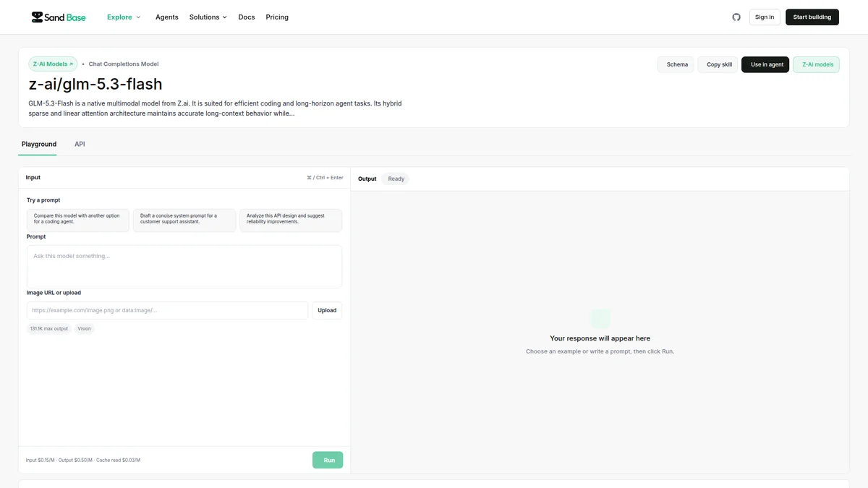Viewport: 868px width, 488px height.
Task: Click the 131.1K max output tag
Action: (x=49, y=328)
